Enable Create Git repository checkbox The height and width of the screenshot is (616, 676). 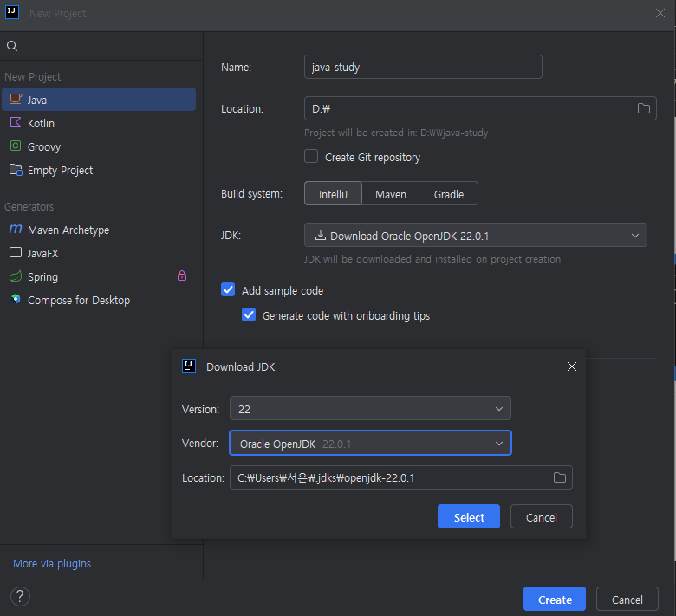pyautogui.click(x=311, y=156)
